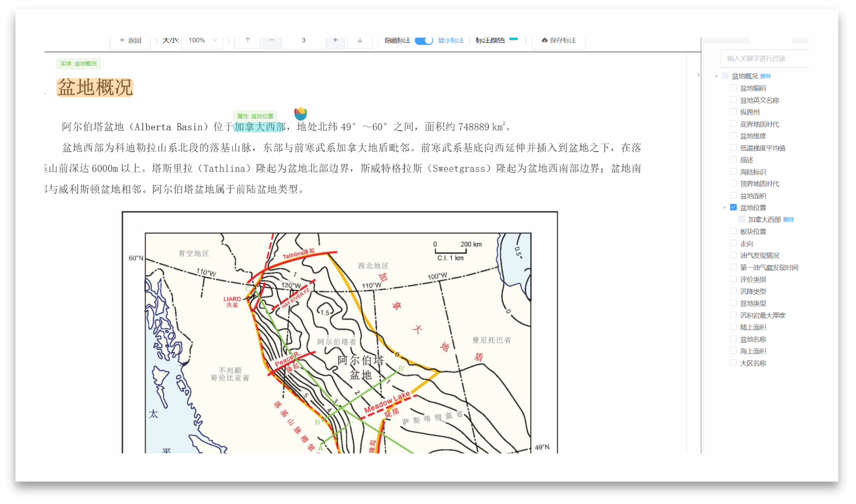
Task: Click the 保存标注 cloud save button
Action: tap(559, 40)
